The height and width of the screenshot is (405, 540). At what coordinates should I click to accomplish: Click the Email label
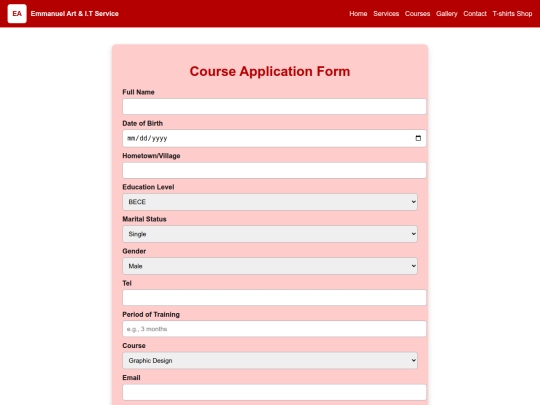[x=132, y=377]
